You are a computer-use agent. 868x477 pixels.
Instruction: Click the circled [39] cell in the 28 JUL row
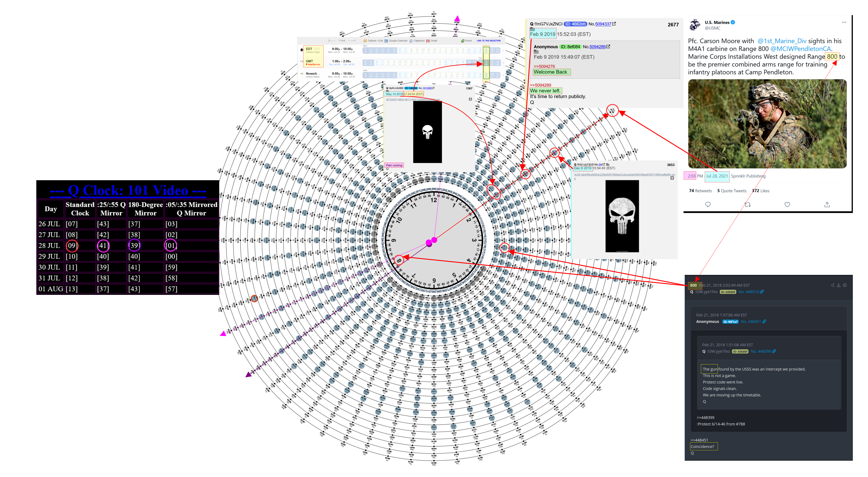[134, 245]
